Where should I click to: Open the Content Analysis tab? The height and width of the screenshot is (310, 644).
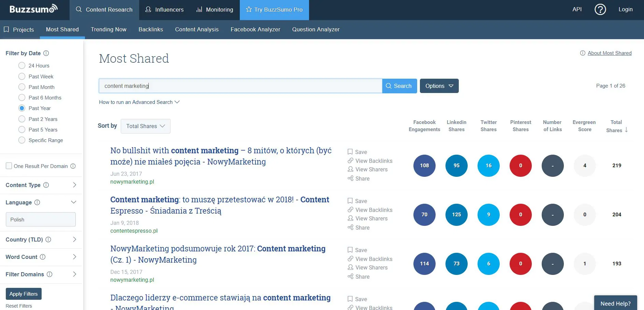[x=197, y=29]
